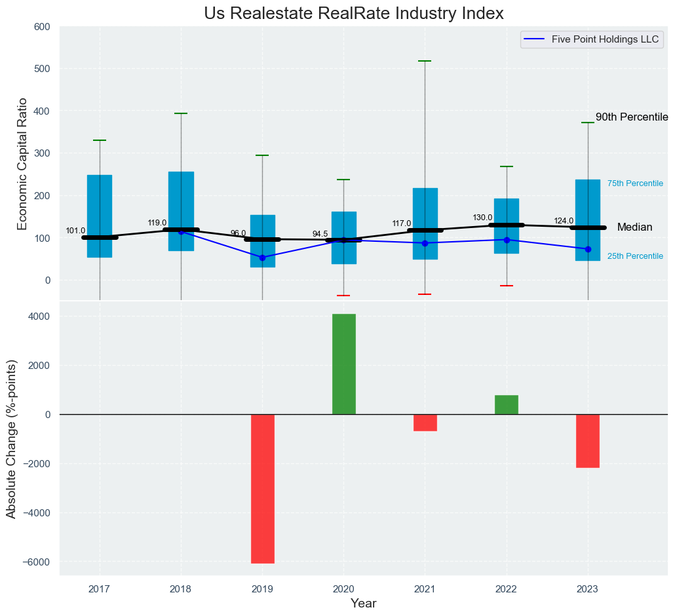Click the 2020 tick label on x-axis
This screenshot has width=675, height=616.
(x=343, y=589)
